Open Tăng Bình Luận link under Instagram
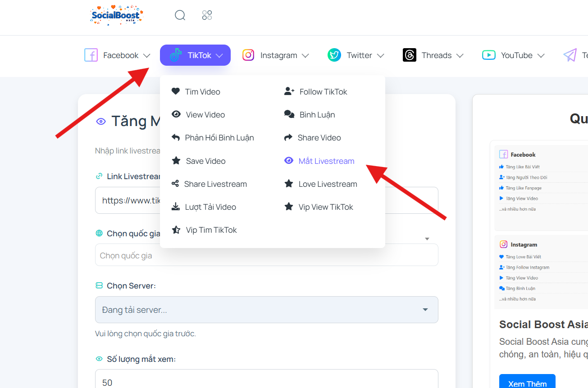The image size is (588, 388). [520, 288]
